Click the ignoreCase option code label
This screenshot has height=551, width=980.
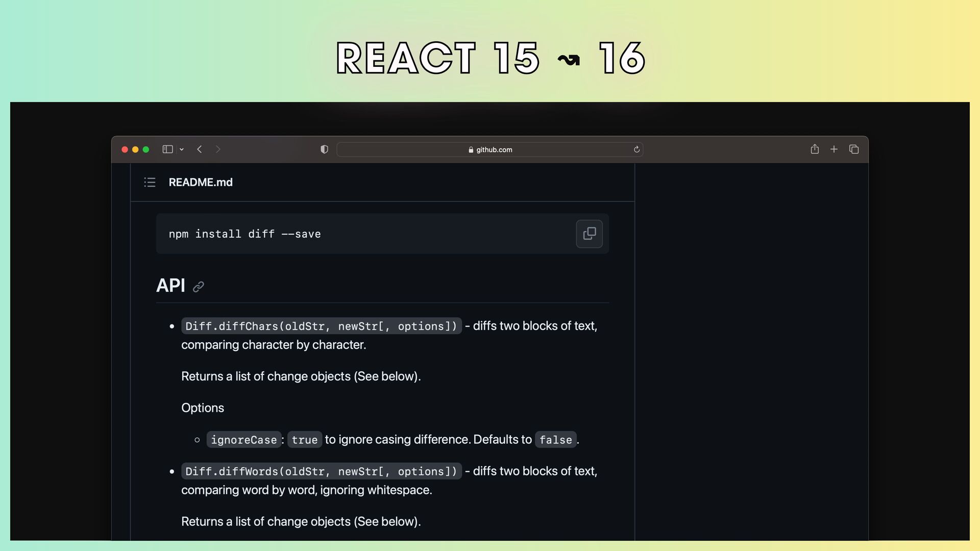pyautogui.click(x=243, y=440)
